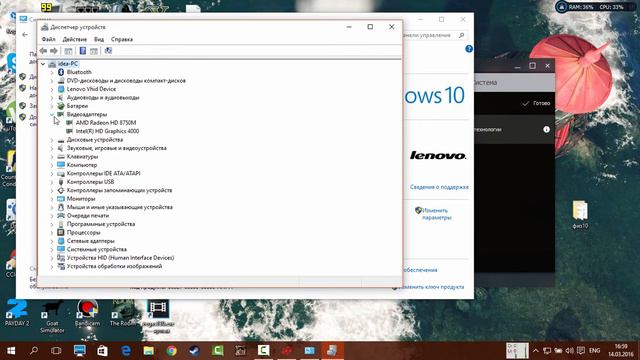Expand Системные устройства category

[52, 249]
